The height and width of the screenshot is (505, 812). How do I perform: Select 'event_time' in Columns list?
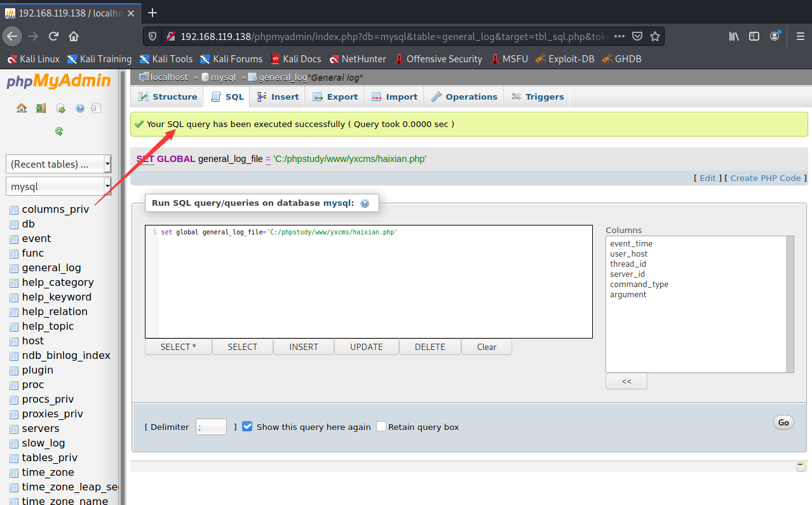tap(631, 243)
